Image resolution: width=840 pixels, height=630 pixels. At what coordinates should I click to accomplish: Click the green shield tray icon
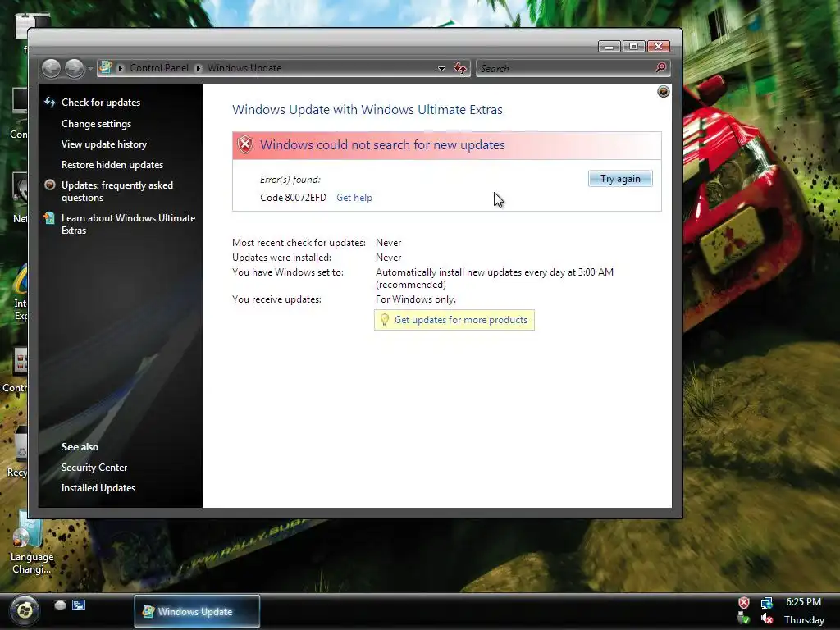743,619
